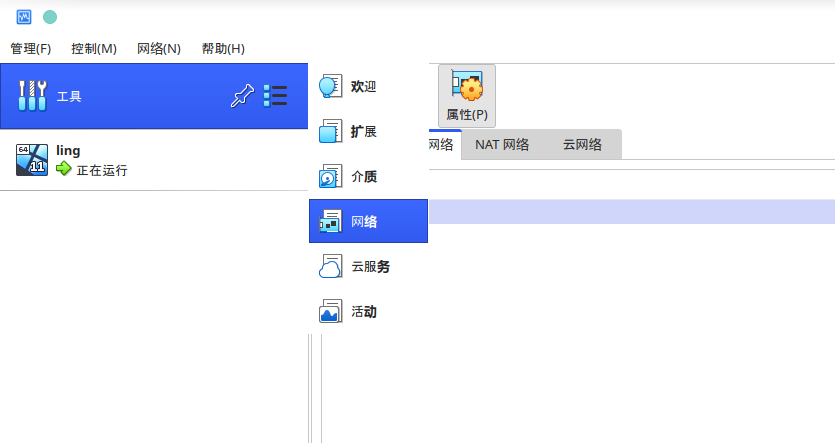Viewport: 835px width, 443px height.
Task: Click the tools wrench icon
Action: 33,96
